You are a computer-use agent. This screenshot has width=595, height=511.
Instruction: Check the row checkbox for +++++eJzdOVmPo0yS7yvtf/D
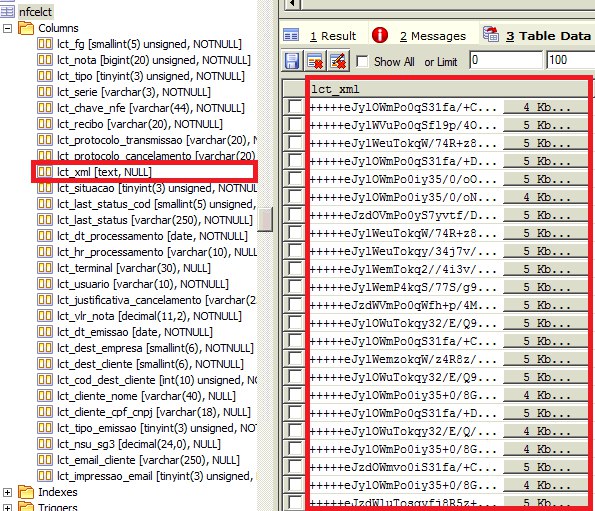pos(295,215)
